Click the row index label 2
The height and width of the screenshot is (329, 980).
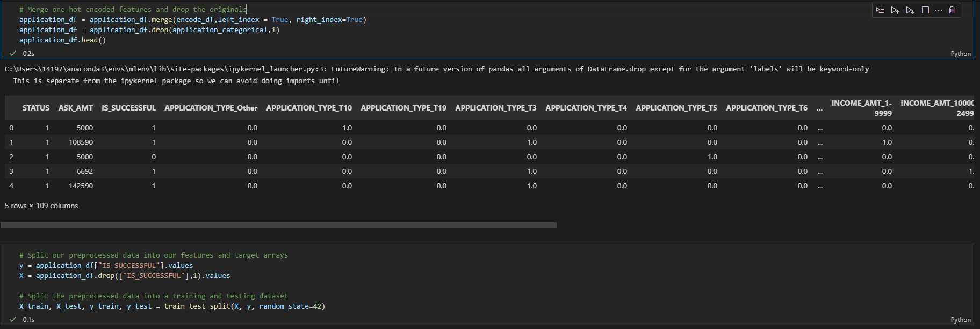[11, 157]
